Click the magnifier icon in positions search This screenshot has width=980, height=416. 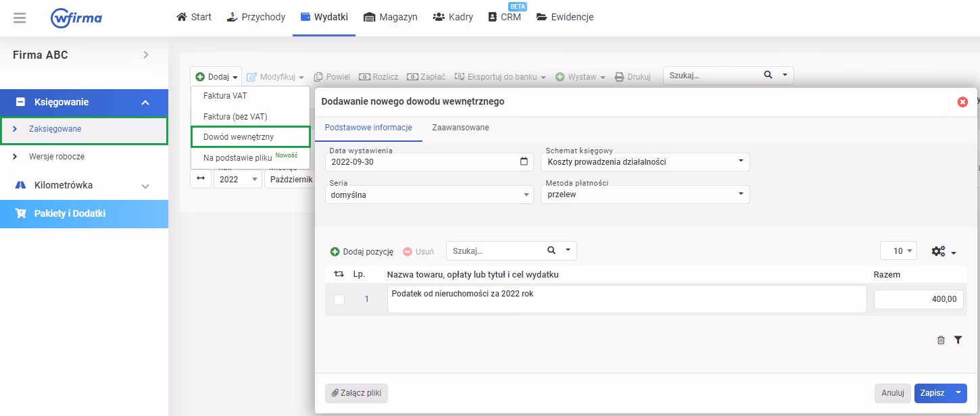click(x=552, y=251)
